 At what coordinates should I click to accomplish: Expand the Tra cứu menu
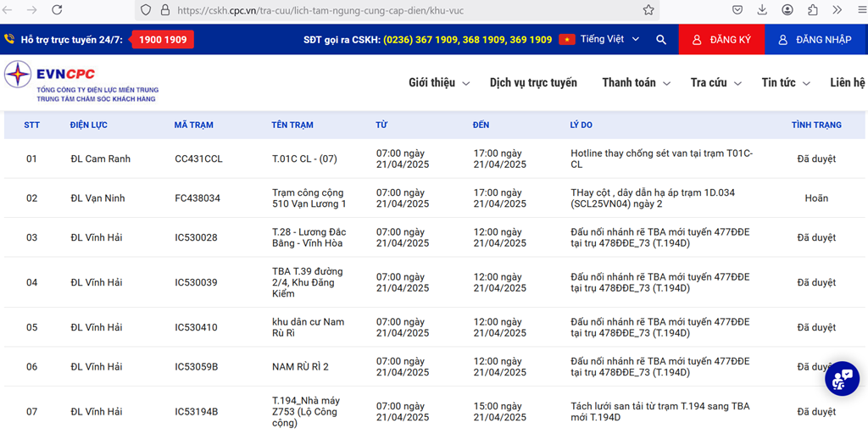tap(715, 83)
